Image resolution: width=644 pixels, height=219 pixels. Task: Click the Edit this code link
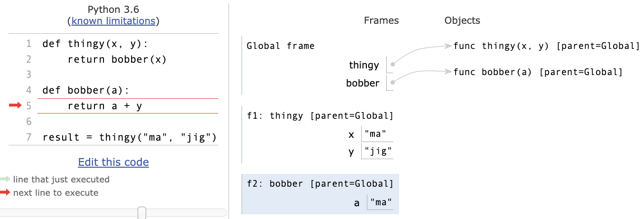pyautogui.click(x=113, y=162)
